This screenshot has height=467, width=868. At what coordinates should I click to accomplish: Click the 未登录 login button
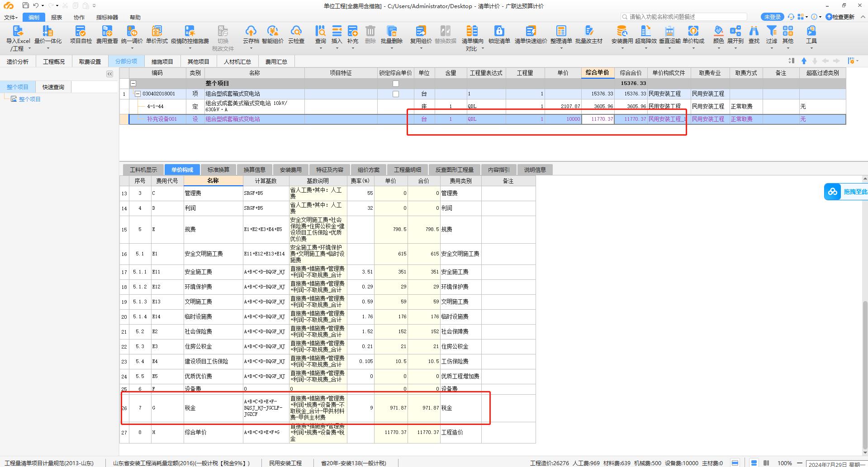pyautogui.click(x=772, y=17)
